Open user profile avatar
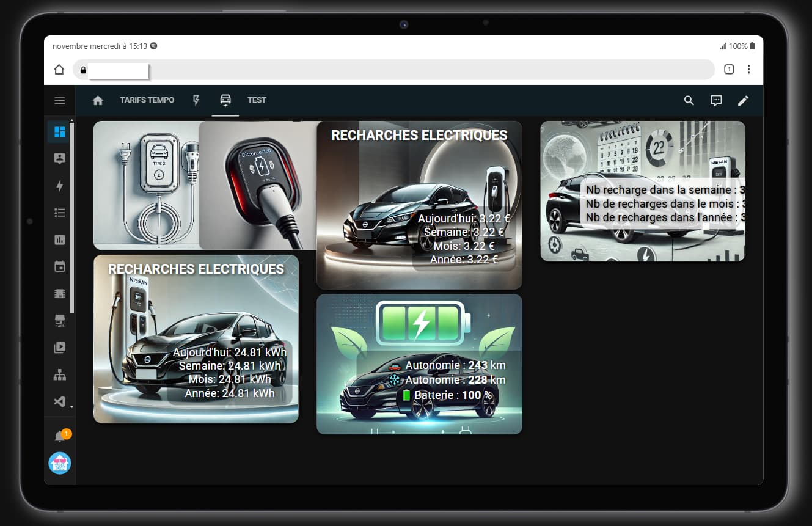Viewport: 812px width, 526px height. pyautogui.click(x=60, y=463)
